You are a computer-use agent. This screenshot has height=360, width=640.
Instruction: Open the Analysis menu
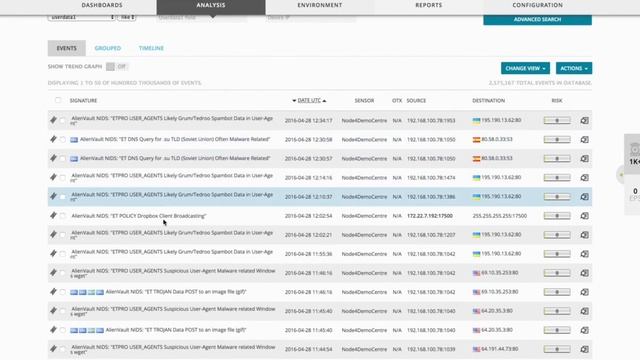(211, 5)
